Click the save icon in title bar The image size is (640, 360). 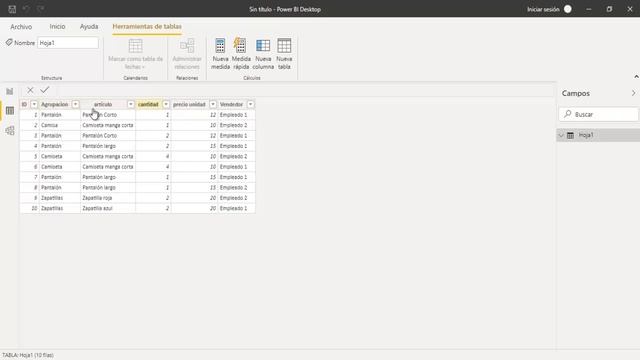click(12, 9)
